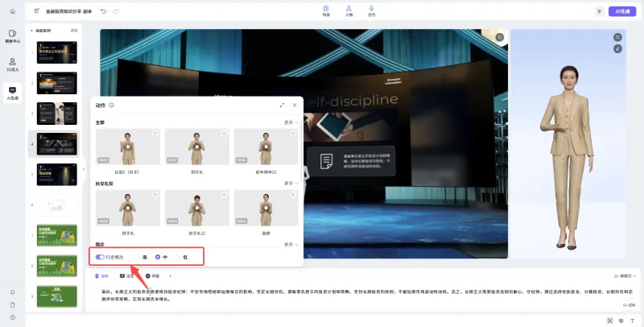Click top swap icon on avatar panel
The width and height of the screenshot is (644, 327).
pyautogui.click(x=617, y=37)
